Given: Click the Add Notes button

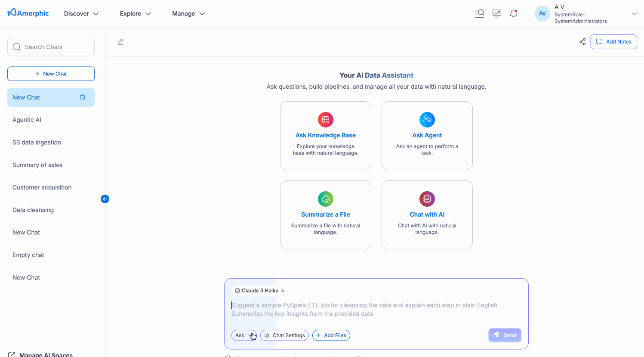Looking at the screenshot, I should point(613,42).
